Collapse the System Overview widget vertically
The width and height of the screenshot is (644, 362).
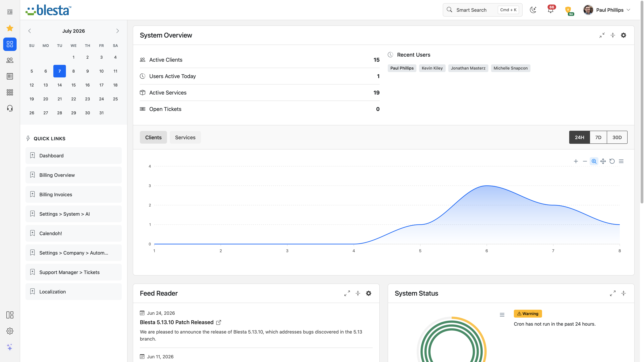click(613, 35)
